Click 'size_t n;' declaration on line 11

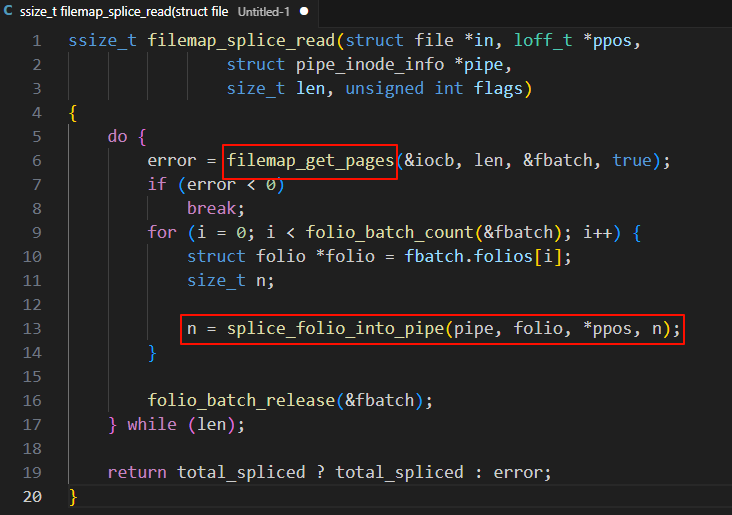point(231,281)
